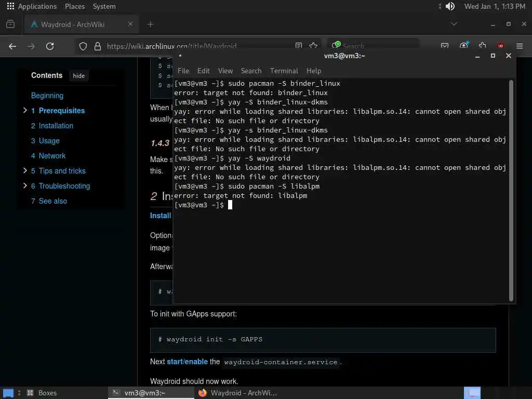Click the terminal vertical scrollbar
The height and width of the screenshot is (399, 532).
511,191
